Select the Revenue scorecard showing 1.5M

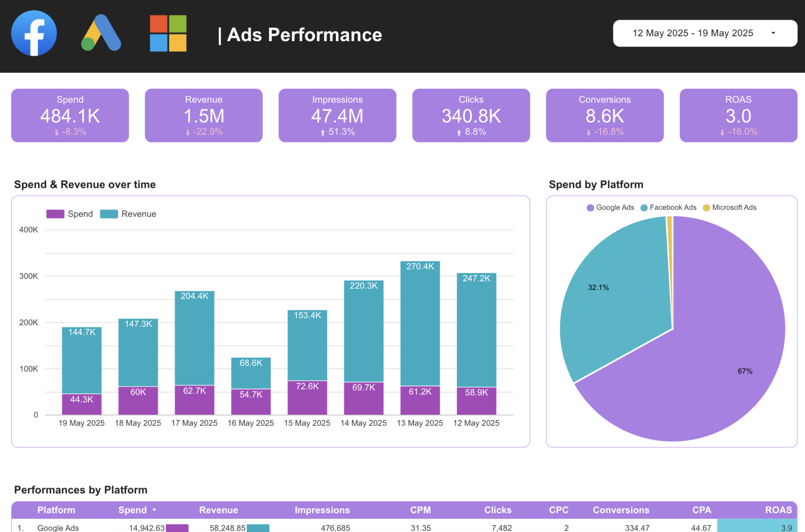pos(203,115)
